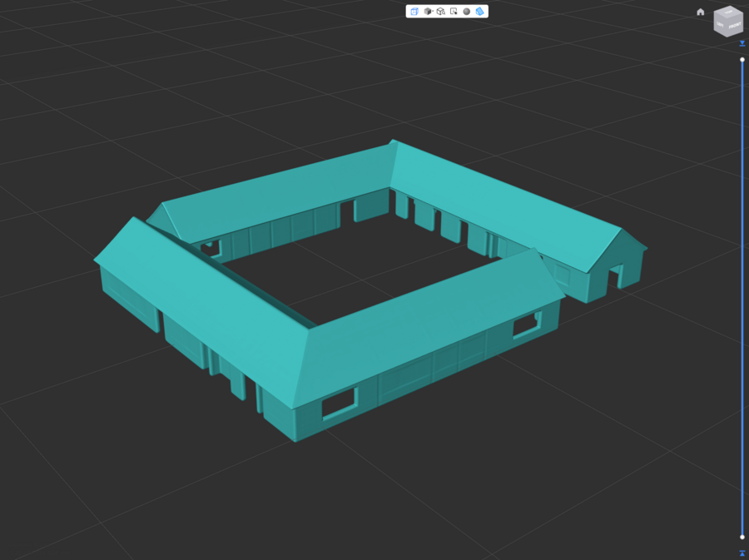Click the bottom clip arrow below slider
Screen dimensions: 749x560
tap(742, 553)
